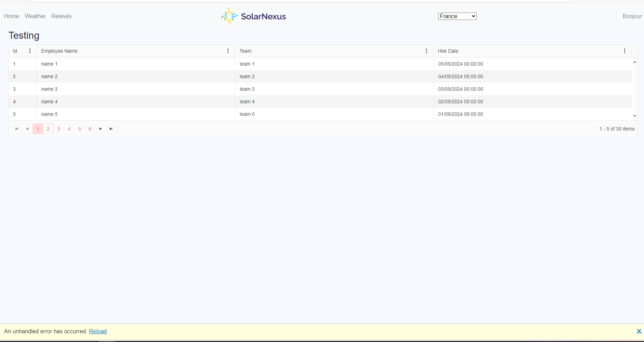Open the Hire Date column menu
The height and width of the screenshot is (342, 644).
click(x=624, y=51)
